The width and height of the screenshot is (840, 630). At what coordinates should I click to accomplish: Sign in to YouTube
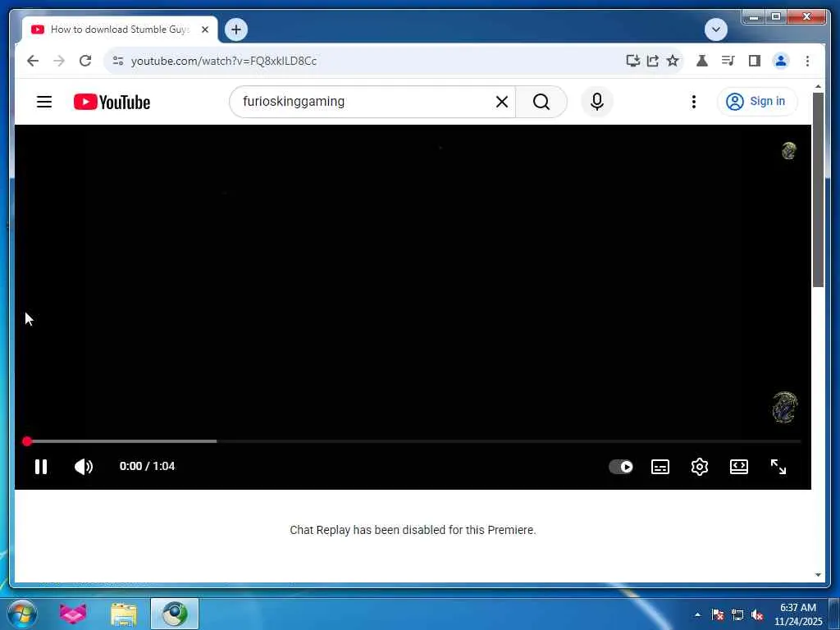[x=756, y=102]
